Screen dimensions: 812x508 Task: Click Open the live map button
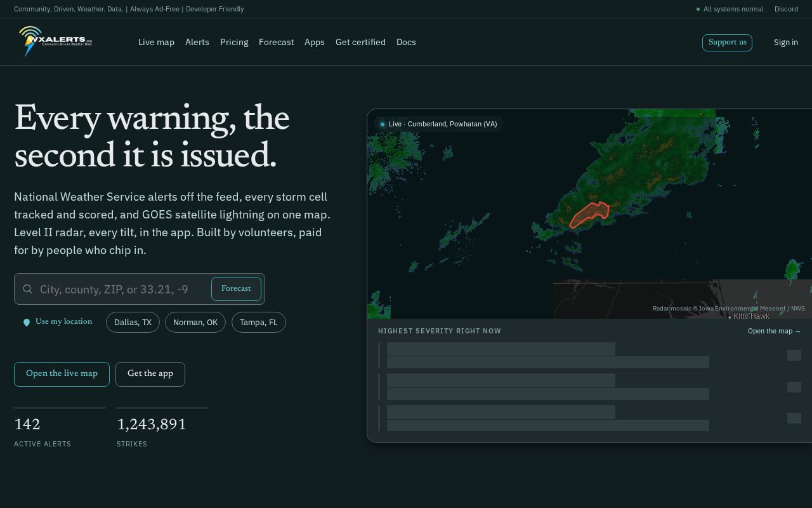[x=62, y=374]
